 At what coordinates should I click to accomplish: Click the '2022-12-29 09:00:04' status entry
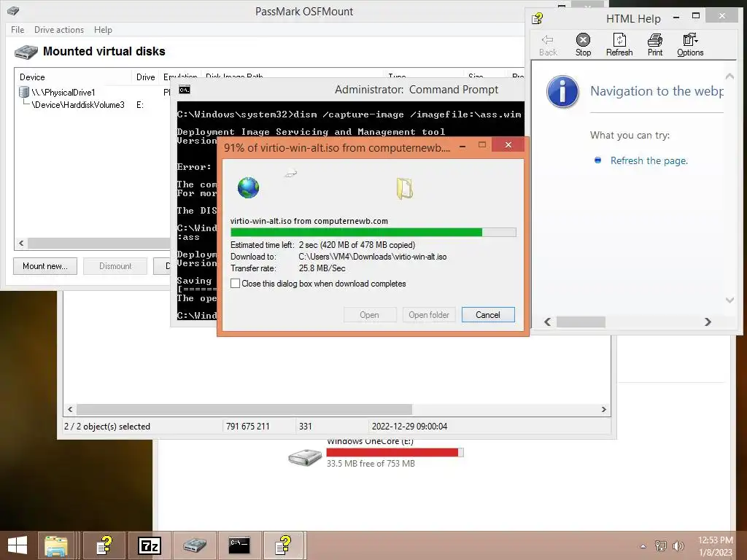click(409, 426)
